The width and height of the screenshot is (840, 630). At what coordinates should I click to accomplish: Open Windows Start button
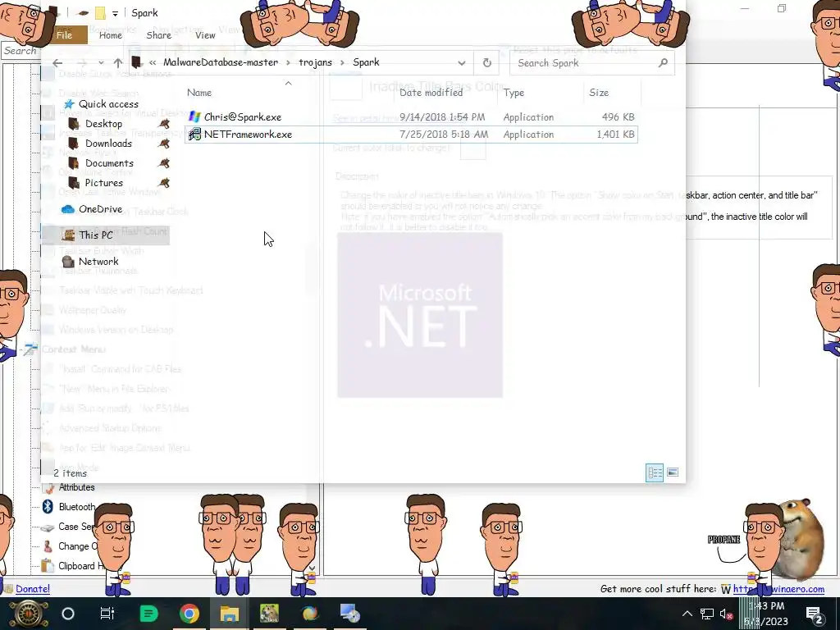pyautogui.click(x=27, y=614)
